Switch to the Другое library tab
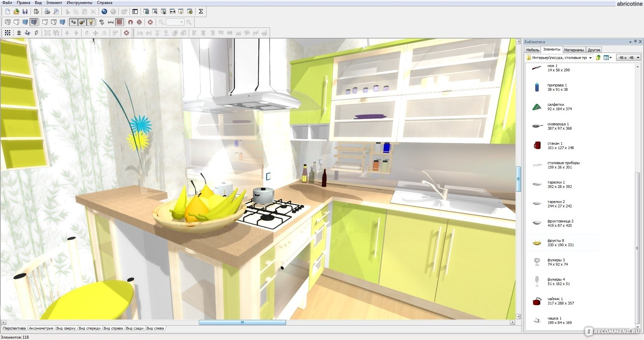Image resolution: width=644 pixels, height=340 pixels. click(x=594, y=50)
